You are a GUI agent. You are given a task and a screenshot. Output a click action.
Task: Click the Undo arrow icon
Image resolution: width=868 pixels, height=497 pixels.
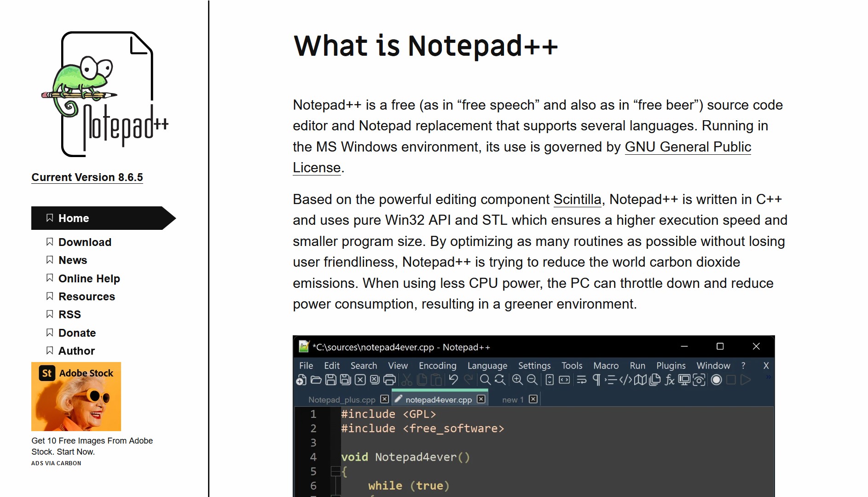[x=453, y=380]
